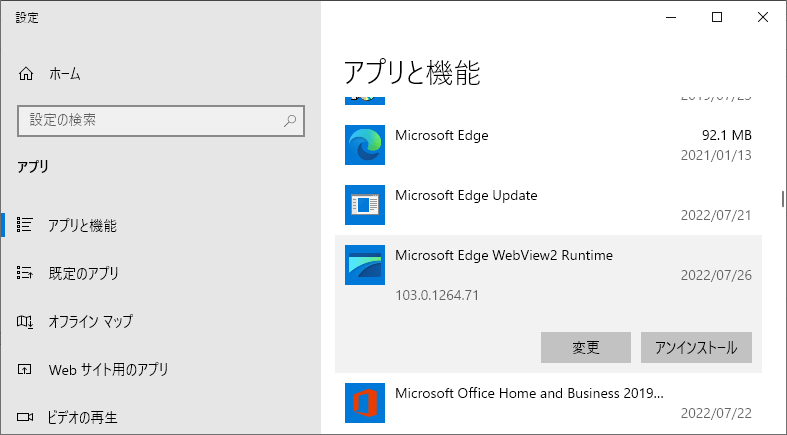The image size is (787, 435).
Task: Click the version 103.0.1264.71 text
Action: (x=437, y=295)
